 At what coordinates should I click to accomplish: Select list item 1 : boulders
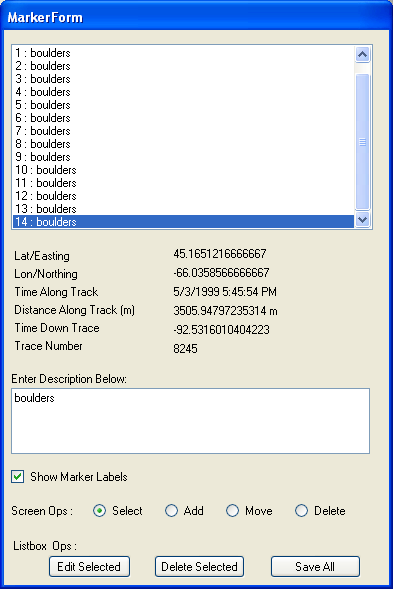(183, 53)
